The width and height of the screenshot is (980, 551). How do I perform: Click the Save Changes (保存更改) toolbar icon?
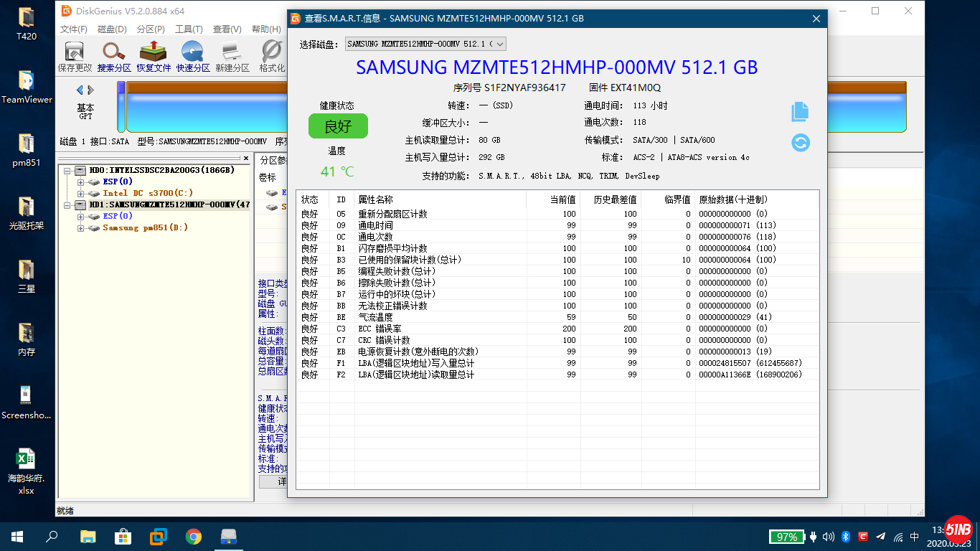pos(75,56)
